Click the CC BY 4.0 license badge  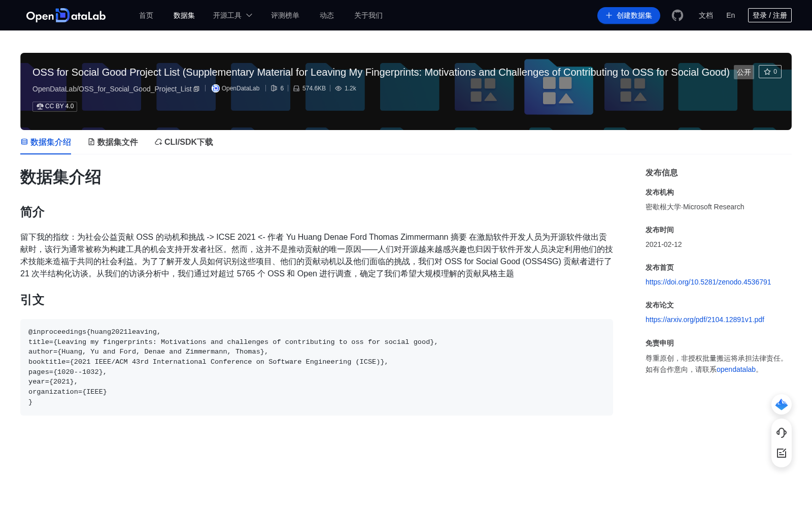(55, 106)
